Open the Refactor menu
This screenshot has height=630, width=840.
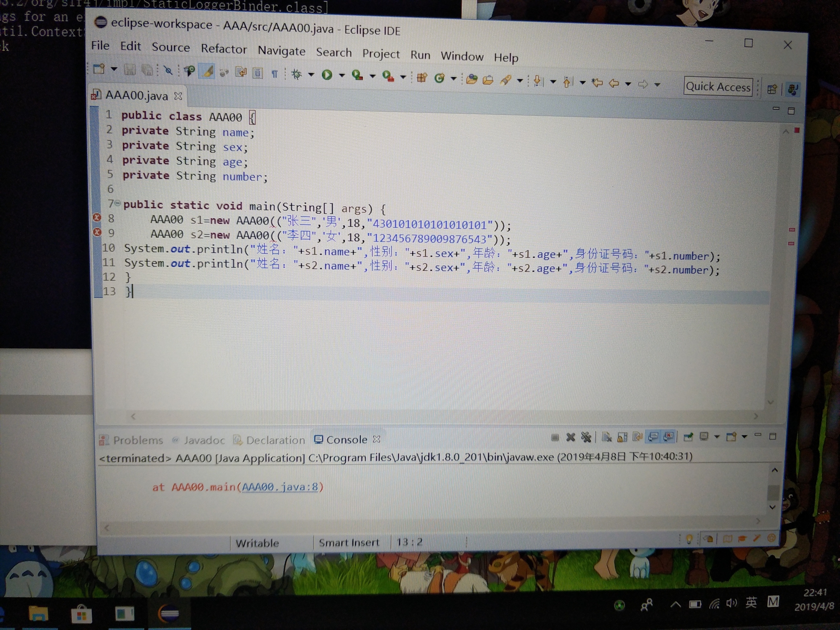pos(224,49)
